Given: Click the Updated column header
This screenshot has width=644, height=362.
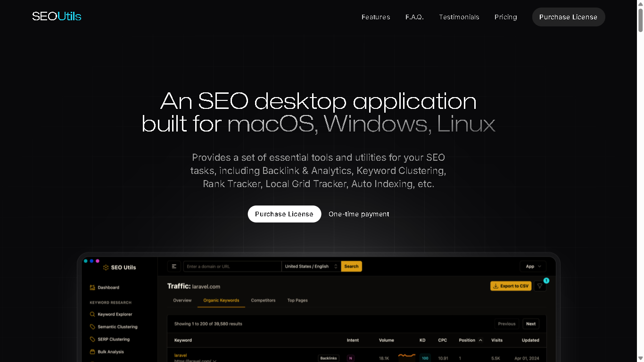Looking at the screenshot, I should 530,340.
